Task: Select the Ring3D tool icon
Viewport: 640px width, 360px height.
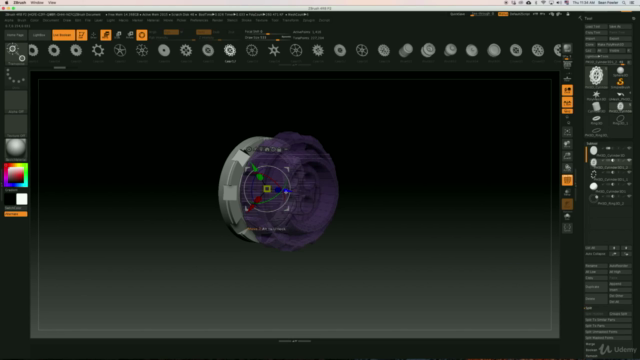Action: click(596, 119)
